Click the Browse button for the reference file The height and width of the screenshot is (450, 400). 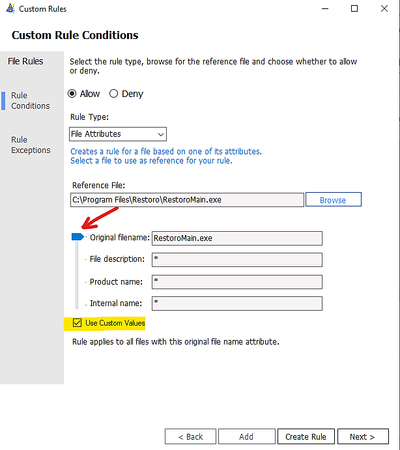[333, 200]
